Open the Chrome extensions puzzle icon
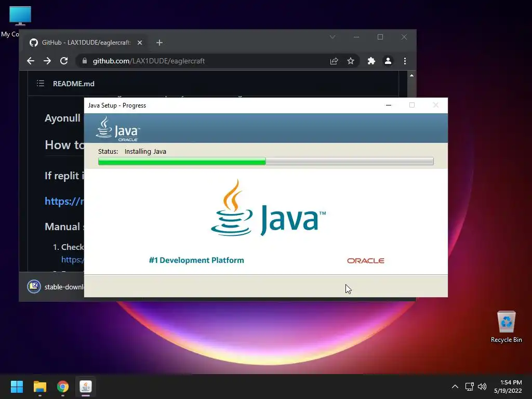The height and width of the screenshot is (399, 532). click(x=371, y=61)
